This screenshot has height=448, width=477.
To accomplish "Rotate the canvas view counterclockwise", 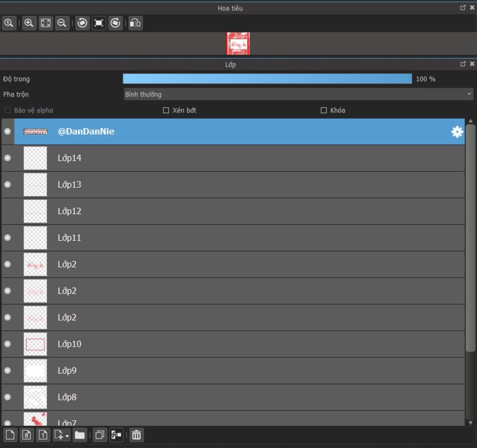I will pos(82,23).
